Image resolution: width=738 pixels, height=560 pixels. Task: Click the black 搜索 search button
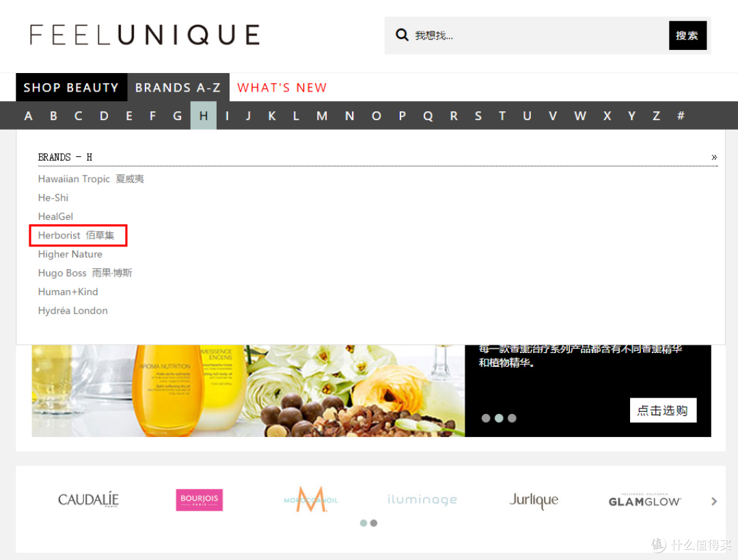tap(687, 36)
